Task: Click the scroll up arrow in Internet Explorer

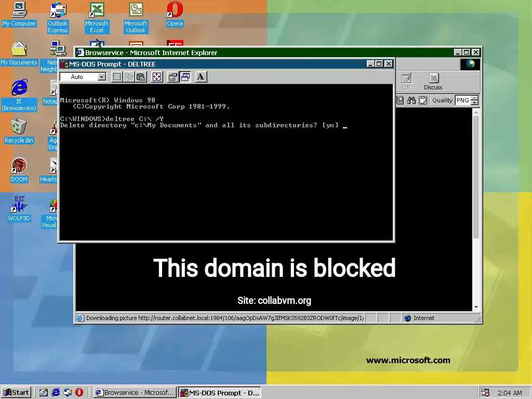Action: (476, 112)
